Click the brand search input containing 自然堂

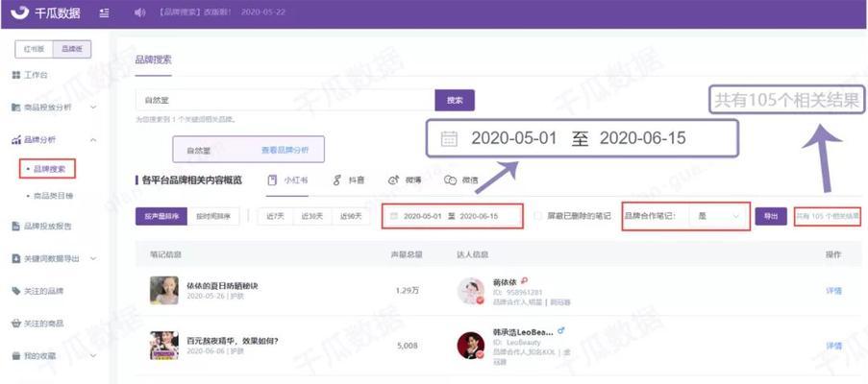285,101
